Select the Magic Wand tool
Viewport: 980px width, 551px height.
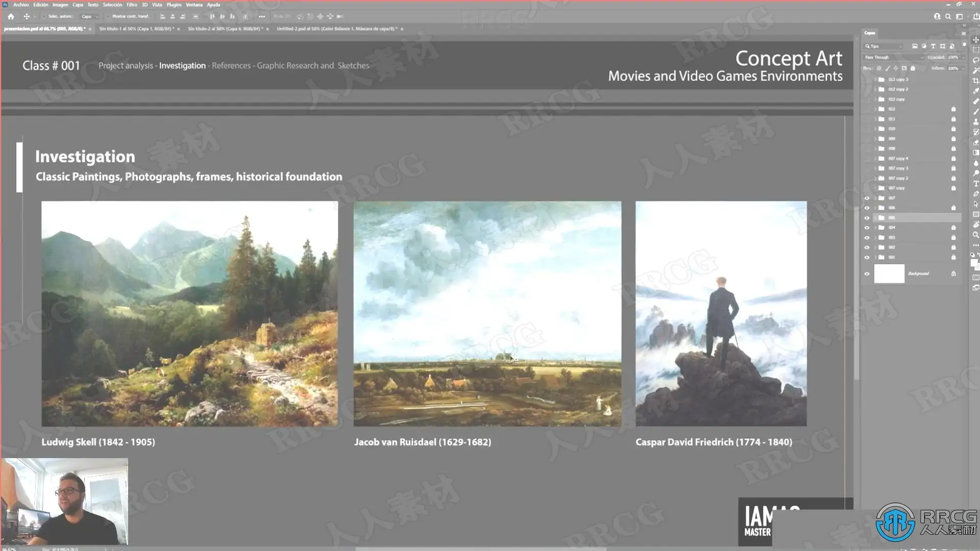(976, 70)
